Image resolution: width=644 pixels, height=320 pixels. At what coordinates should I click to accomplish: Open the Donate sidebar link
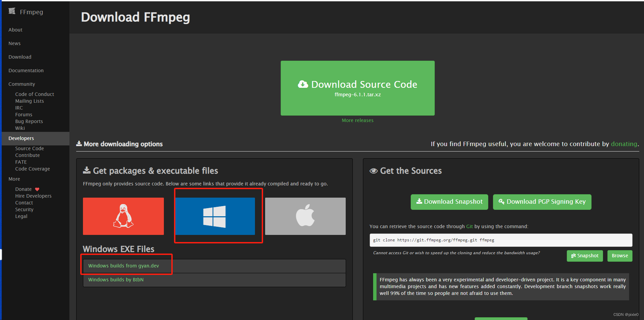point(23,189)
